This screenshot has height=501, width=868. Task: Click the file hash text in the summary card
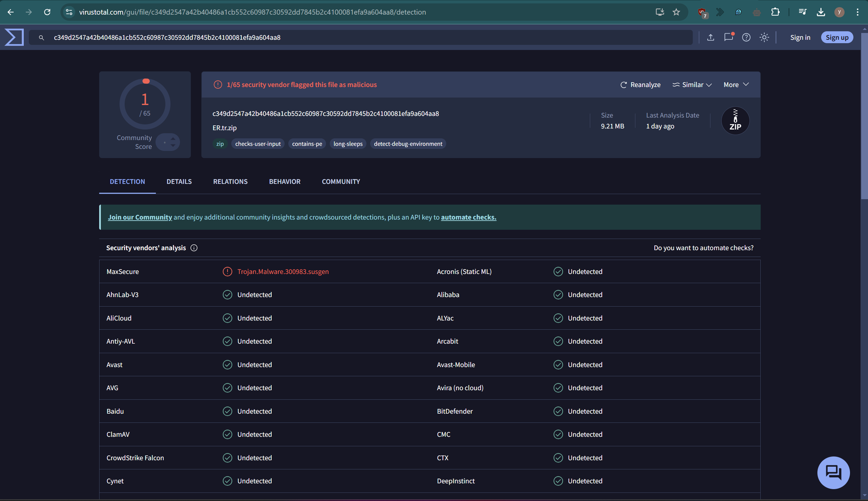[326, 114]
